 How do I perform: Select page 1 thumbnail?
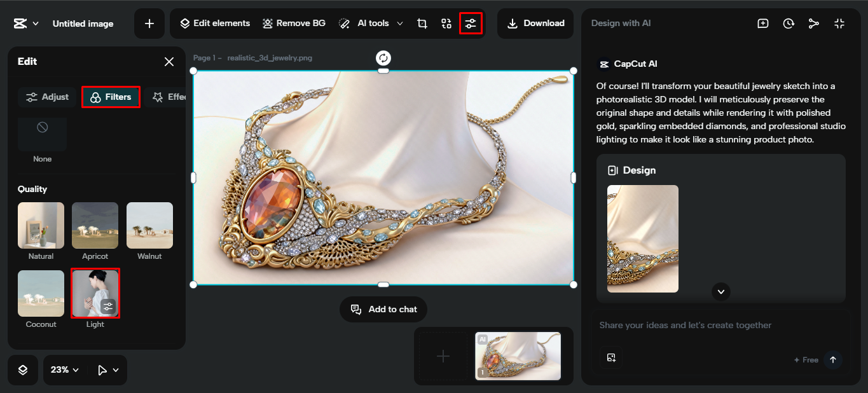coord(518,356)
